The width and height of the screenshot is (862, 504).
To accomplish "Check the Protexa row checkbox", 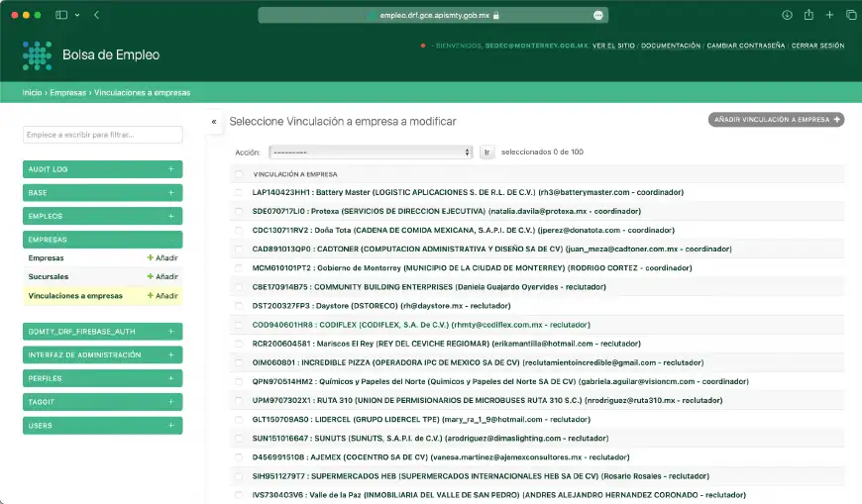I will point(239,211).
